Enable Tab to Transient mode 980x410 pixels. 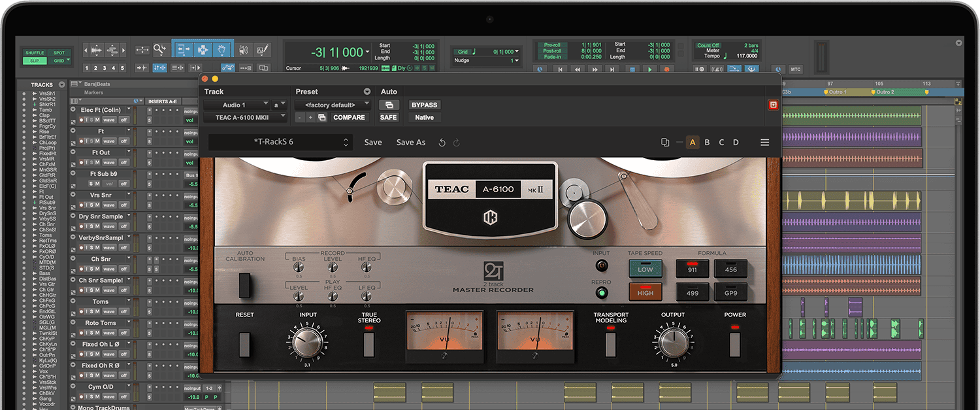pos(142,67)
